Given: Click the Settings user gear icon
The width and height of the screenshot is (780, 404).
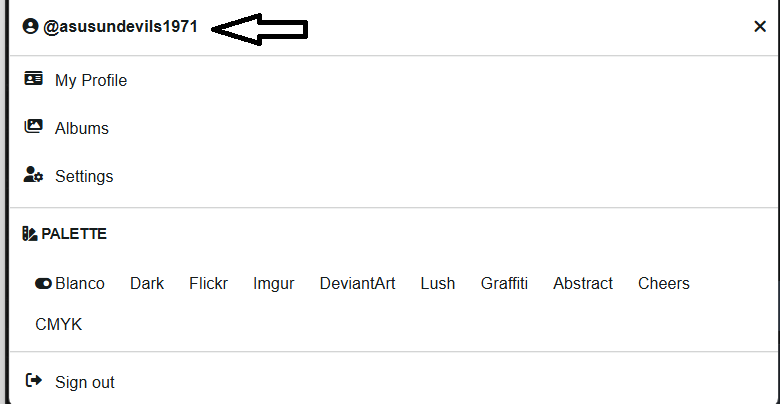Looking at the screenshot, I should [x=33, y=175].
